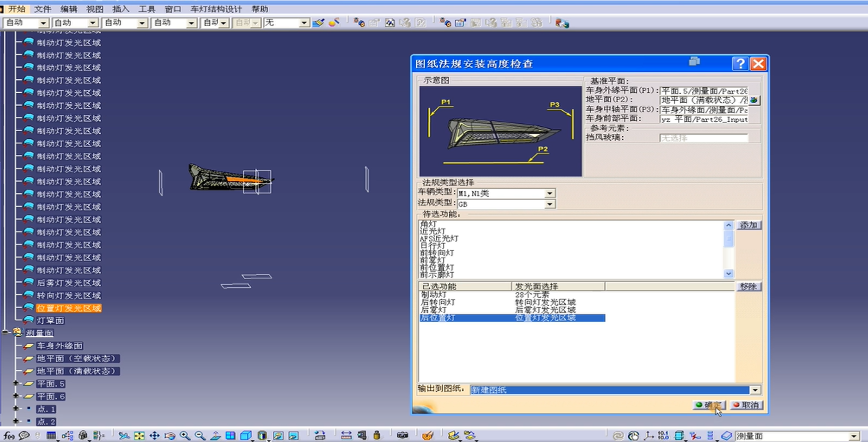Screen dimensions: 868x442
Task: Click the 添加 button
Action: coord(748,225)
